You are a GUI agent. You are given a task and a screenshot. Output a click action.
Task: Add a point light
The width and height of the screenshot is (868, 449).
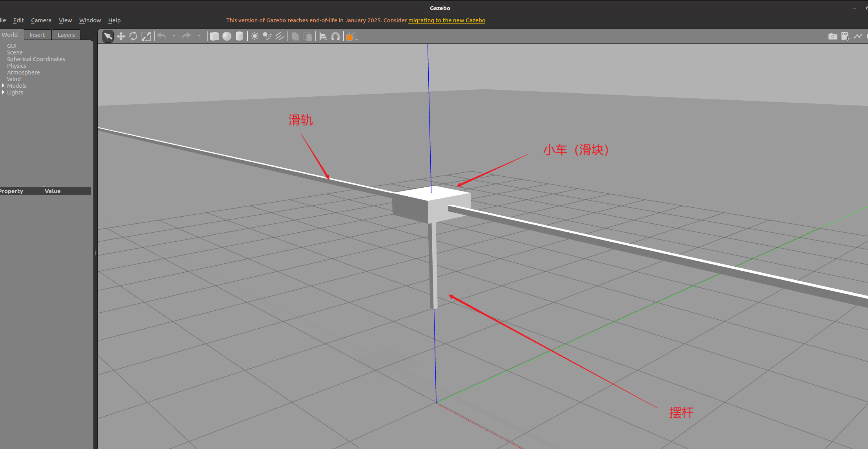click(255, 36)
